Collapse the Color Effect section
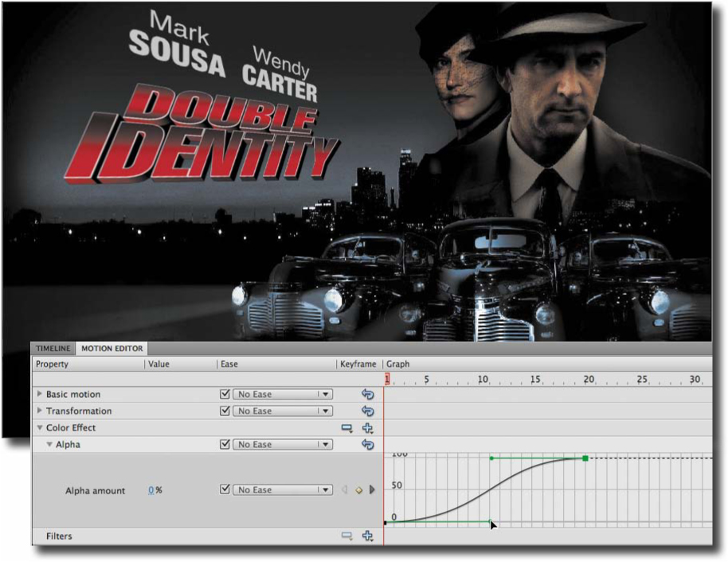Screen dimensions: 728x562 pyautogui.click(x=40, y=427)
